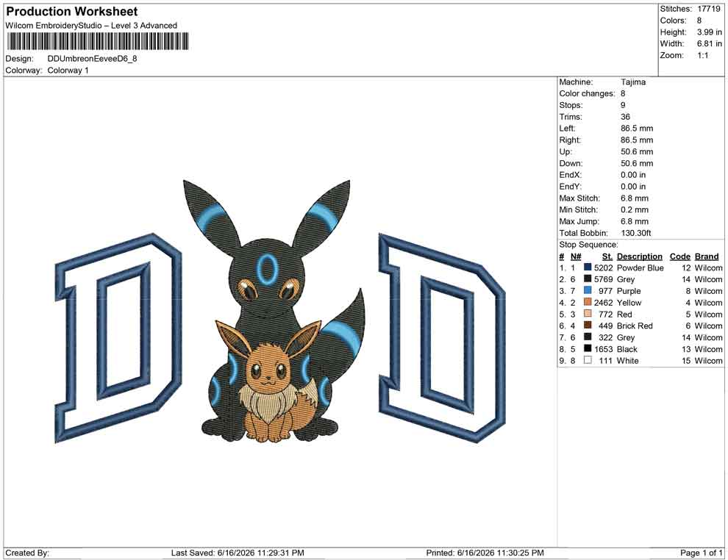
Task: Click code 13 in the Black row
Action: coord(686,349)
